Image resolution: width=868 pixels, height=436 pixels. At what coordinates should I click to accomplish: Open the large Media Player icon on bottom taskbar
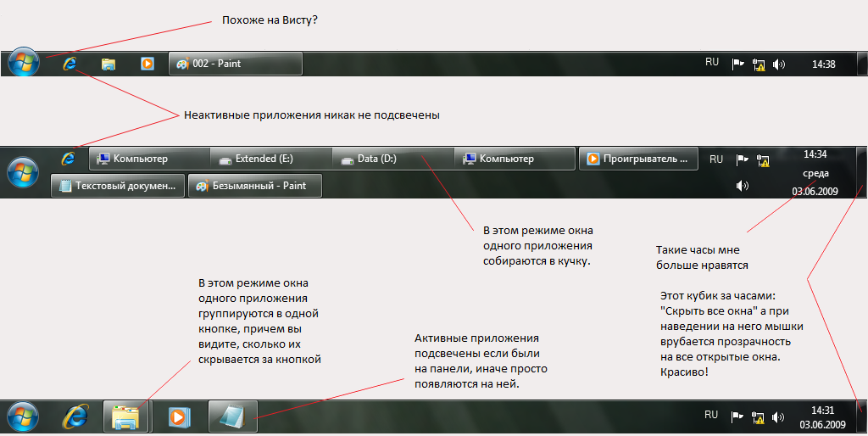(178, 416)
